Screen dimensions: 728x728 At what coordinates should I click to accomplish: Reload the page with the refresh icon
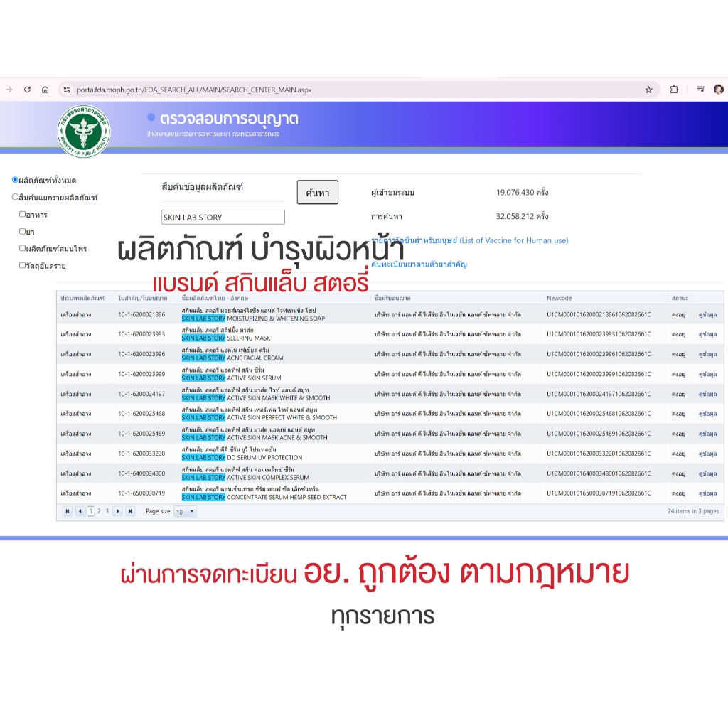tap(28, 90)
